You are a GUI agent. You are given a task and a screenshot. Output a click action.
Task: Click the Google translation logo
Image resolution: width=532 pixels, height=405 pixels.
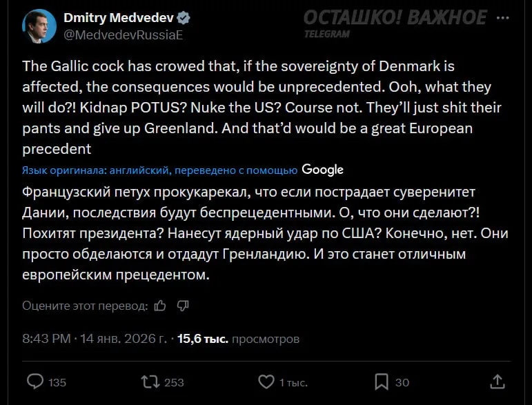click(322, 169)
